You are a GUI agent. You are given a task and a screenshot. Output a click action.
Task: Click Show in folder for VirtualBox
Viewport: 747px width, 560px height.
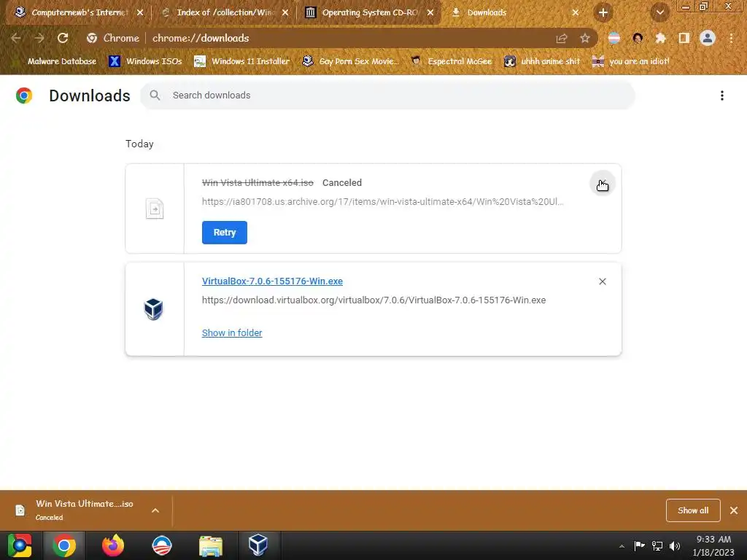pos(232,332)
